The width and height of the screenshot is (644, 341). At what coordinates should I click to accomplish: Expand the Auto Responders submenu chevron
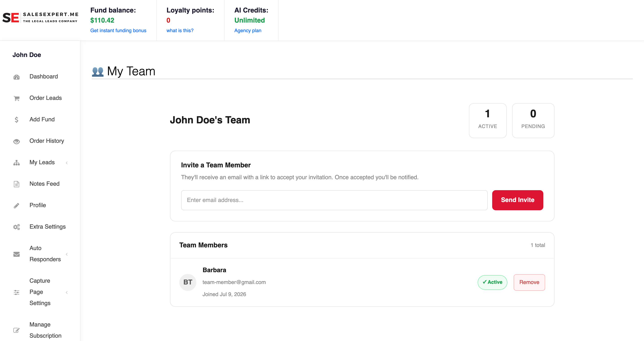tap(67, 254)
